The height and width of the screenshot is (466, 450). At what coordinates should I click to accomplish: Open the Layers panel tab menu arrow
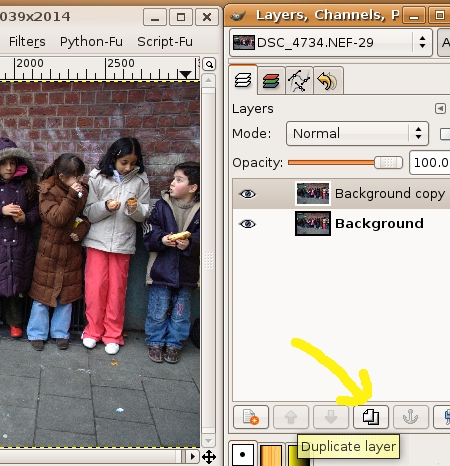coord(440,108)
